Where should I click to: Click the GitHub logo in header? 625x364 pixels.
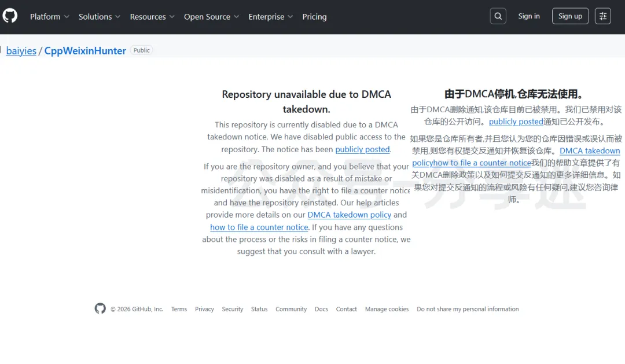[x=10, y=16]
